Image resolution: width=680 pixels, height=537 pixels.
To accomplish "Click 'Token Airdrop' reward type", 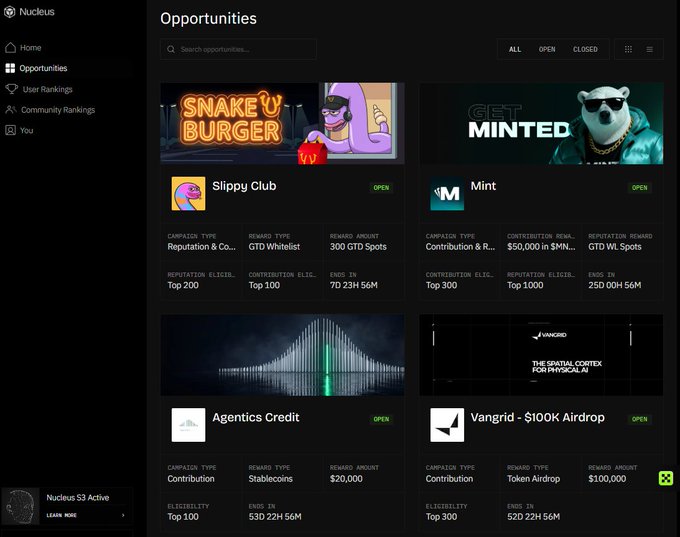I will pyautogui.click(x=533, y=479).
